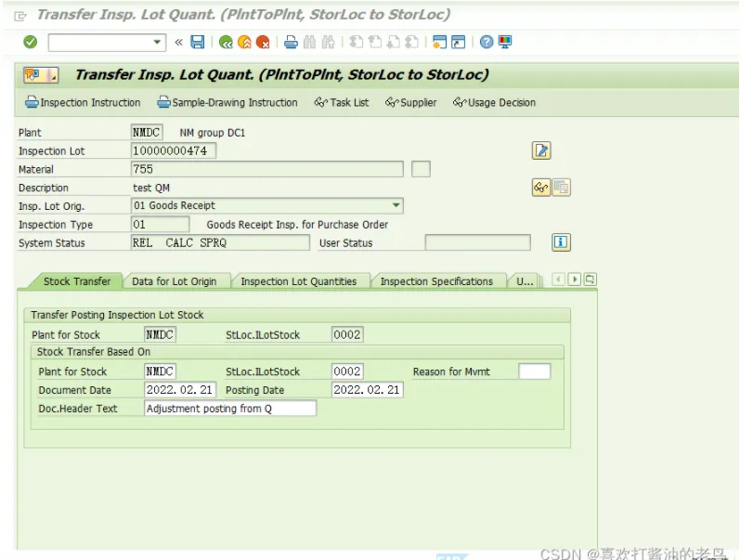
Task: Click the Save floppy disk icon
Action: pos(198,43)
